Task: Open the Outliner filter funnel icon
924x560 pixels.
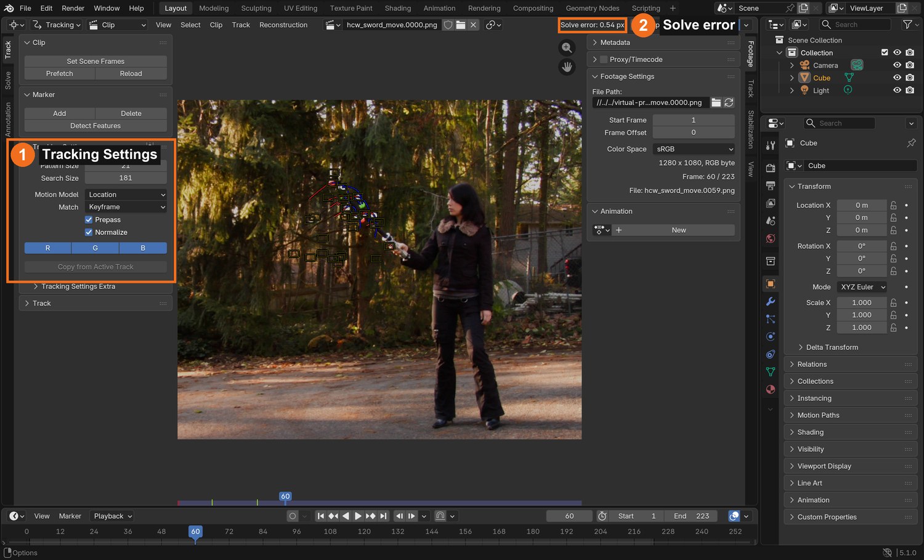Action: (907, 25)
